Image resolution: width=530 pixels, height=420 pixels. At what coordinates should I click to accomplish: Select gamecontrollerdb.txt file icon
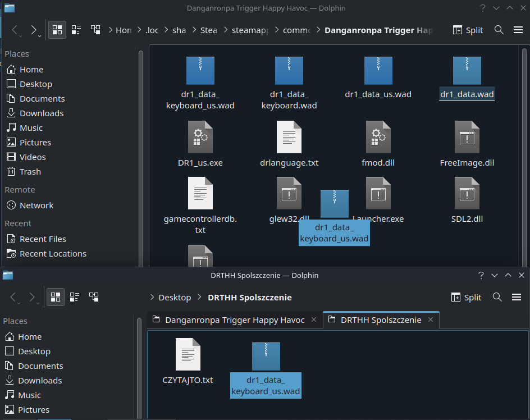coord(200,193)
